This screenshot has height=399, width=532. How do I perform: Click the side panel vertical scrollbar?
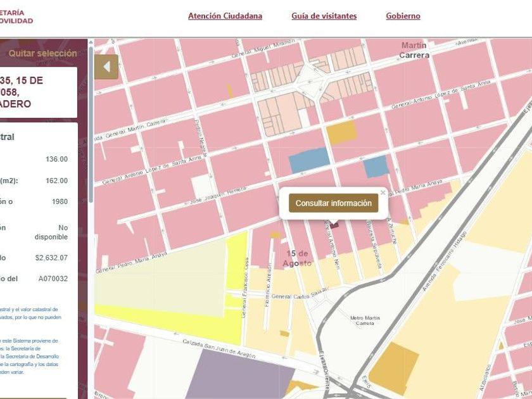(91, 127)
